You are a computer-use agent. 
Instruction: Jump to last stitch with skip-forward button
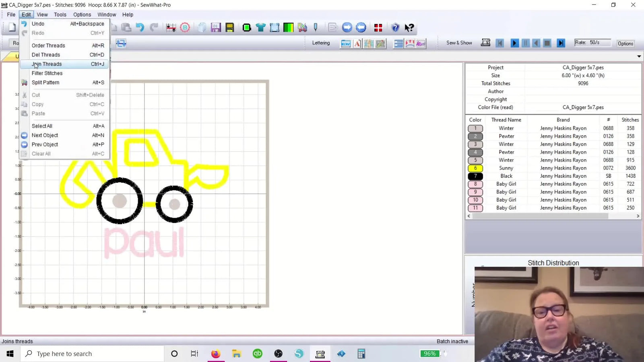(x=561, y=43)
